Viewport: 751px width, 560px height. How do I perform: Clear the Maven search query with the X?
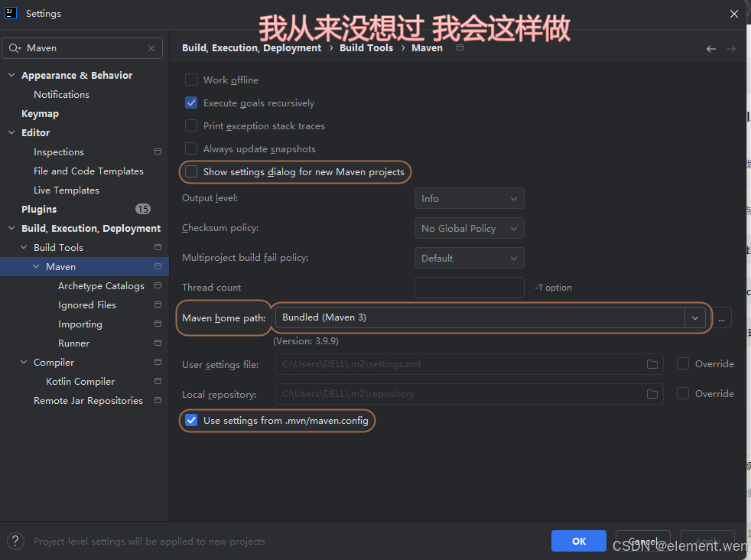pos(151,47)
